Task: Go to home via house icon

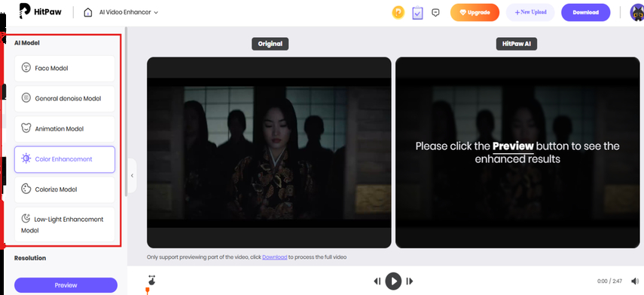Action: [88, 12]
